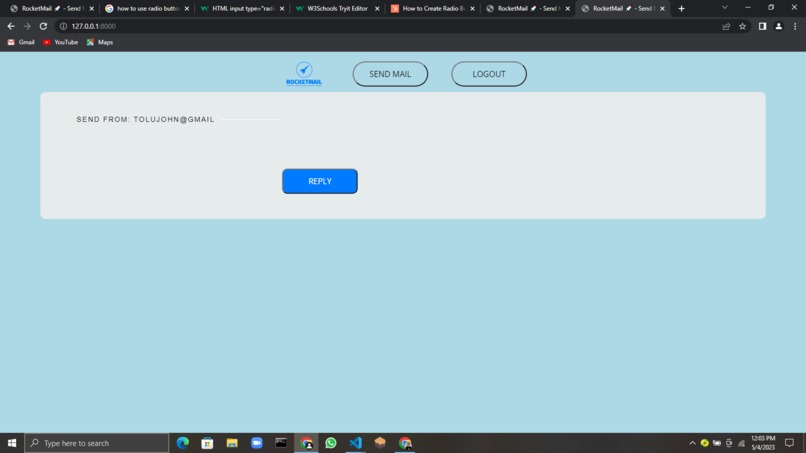Close the W3Schools Tryit Editor tab
Image resolution: width=806 pixels, height=453 pixels.
[377, 9]
